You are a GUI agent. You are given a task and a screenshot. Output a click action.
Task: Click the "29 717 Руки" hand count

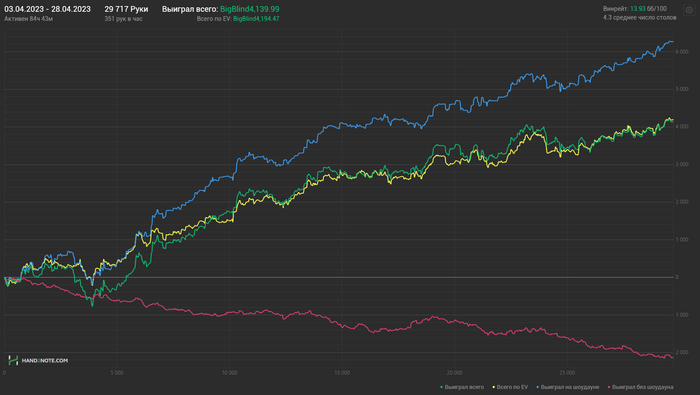126,9
